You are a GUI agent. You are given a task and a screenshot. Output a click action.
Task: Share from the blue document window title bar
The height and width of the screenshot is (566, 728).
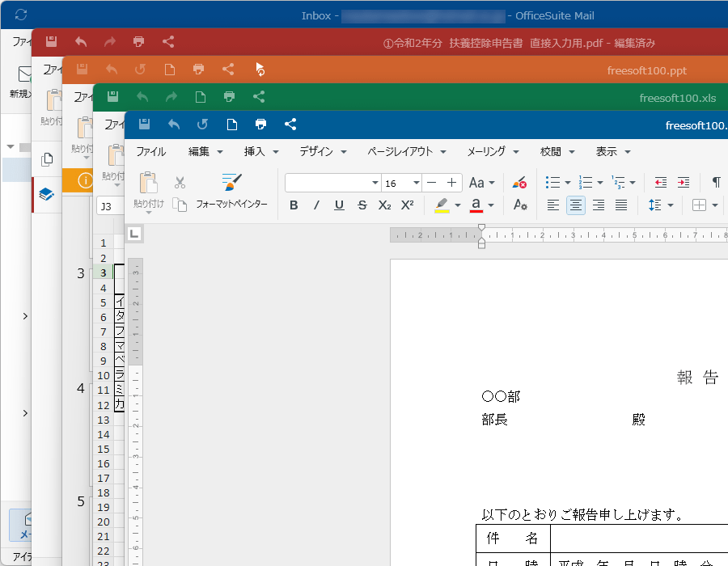click(x=290, y=124)
